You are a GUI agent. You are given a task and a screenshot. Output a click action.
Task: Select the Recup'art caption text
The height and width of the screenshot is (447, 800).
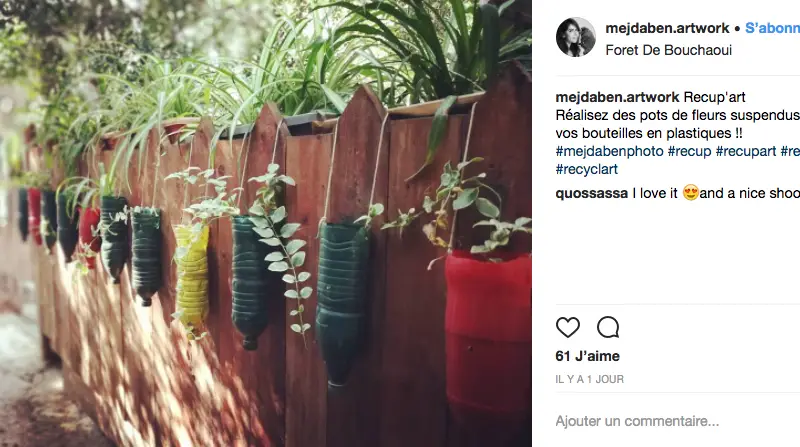(714, 97)
